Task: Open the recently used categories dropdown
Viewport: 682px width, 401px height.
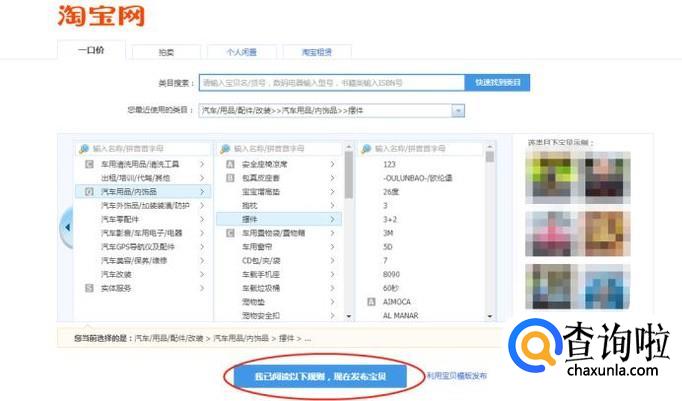Action: (x=458, y=110)
